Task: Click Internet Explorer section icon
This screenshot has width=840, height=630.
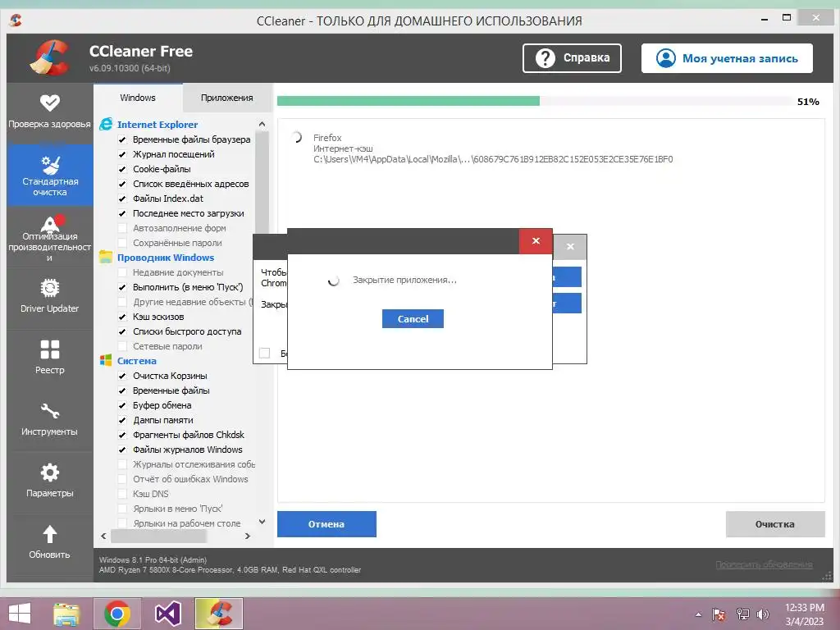Action: (x=106, y=125)
